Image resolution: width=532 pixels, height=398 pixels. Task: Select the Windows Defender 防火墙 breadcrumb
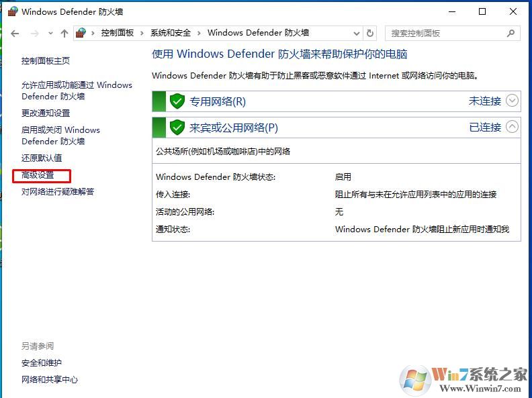258,33
